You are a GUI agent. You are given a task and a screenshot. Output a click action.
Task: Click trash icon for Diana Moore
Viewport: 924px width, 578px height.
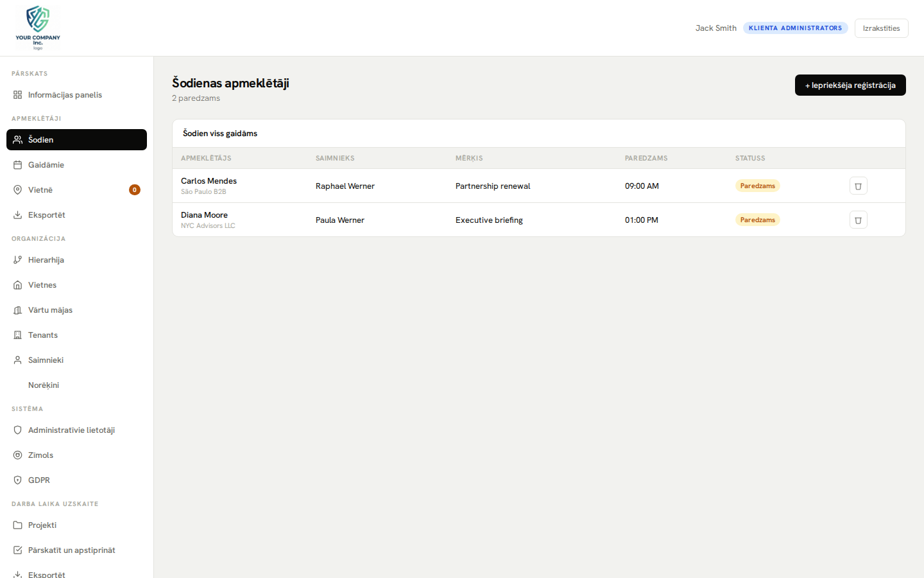[x=858, y=220]
